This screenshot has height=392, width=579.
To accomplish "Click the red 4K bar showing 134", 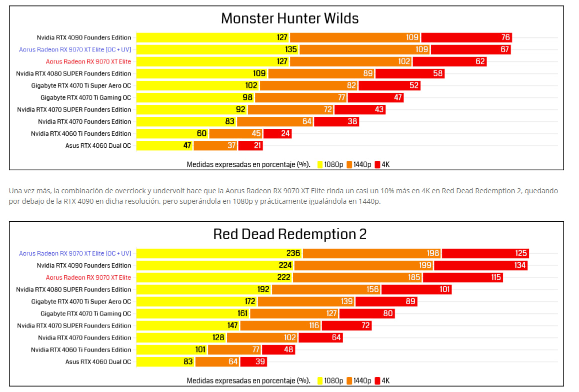I will (x=480, y=265).
